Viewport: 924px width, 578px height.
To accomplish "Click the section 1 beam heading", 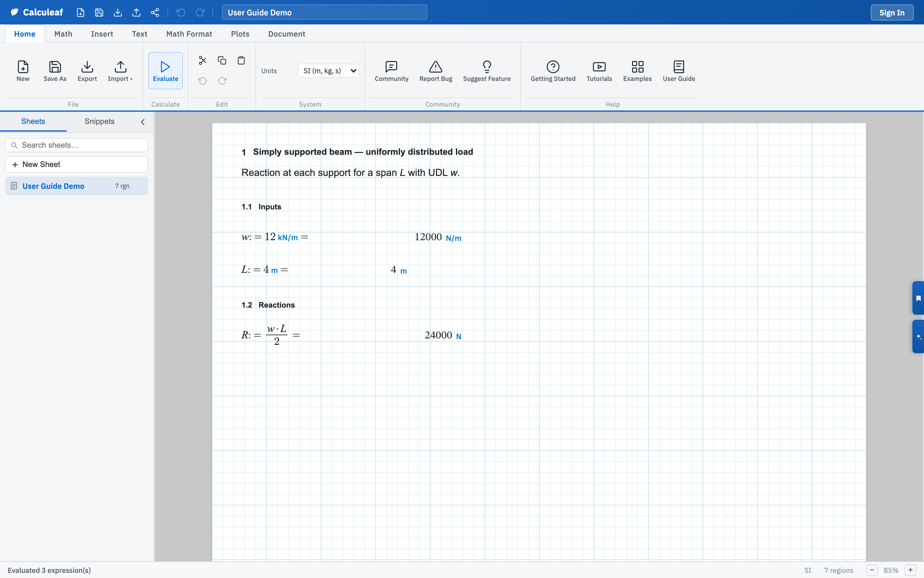I will 357,152.
